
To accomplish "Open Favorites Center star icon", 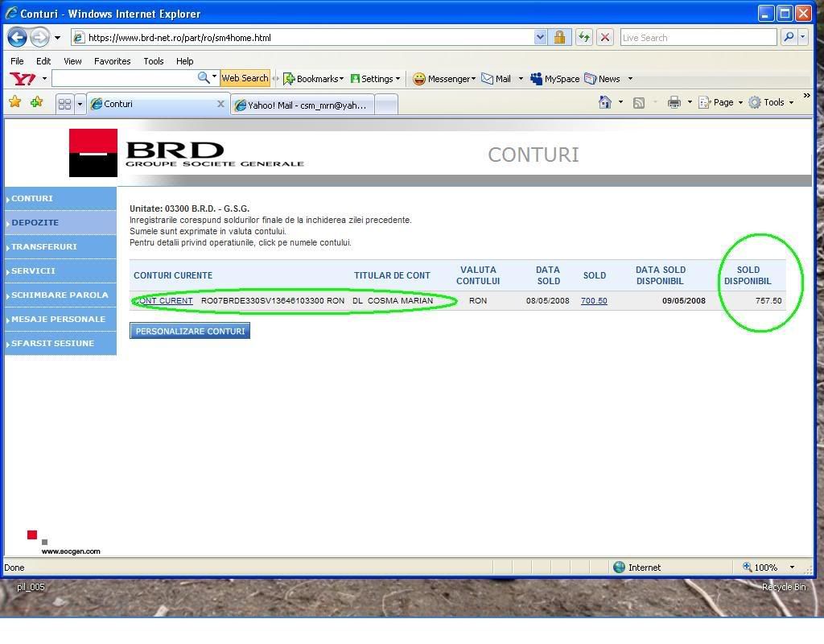I will pos(15,102).
